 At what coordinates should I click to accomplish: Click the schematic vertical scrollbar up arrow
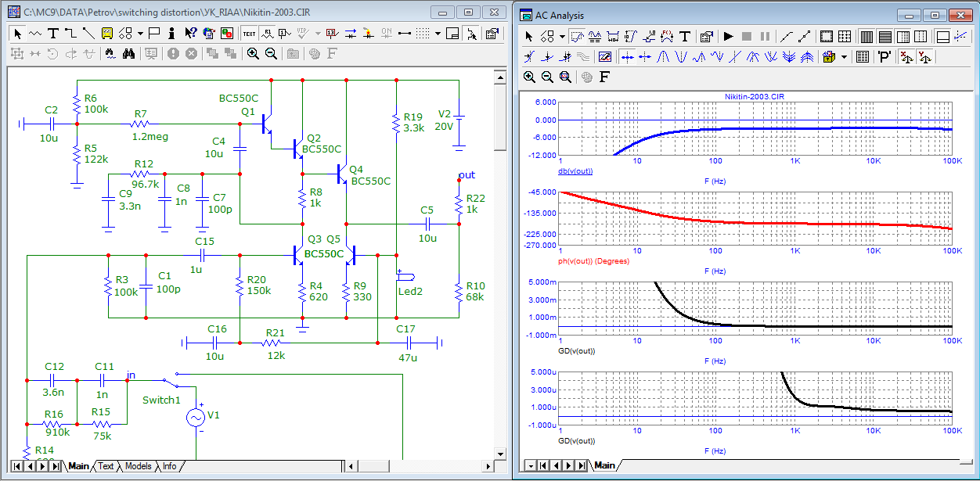499,75
